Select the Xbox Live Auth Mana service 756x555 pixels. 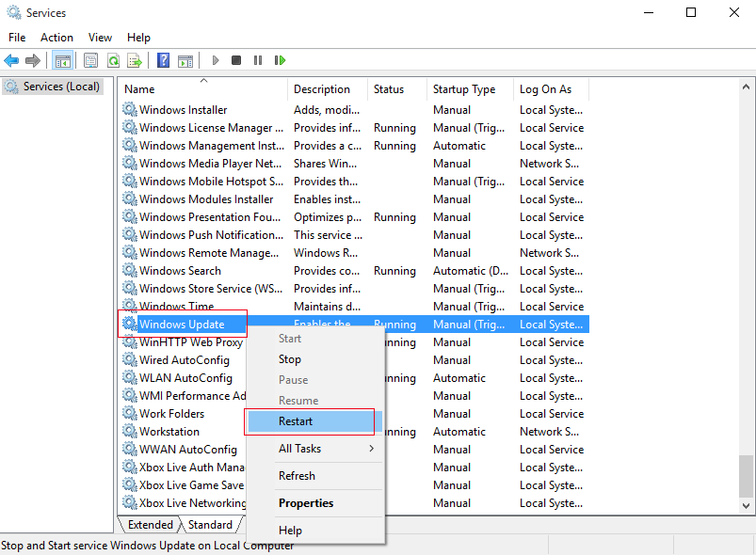click(192, 467)
